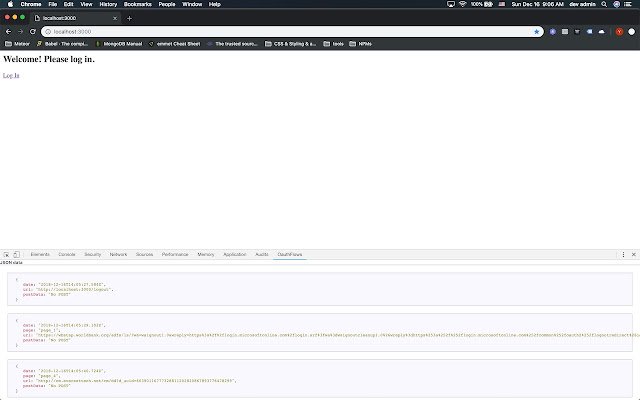Open the tools bookmarks folder
640x400 pixels.
(x=333, y=44)
